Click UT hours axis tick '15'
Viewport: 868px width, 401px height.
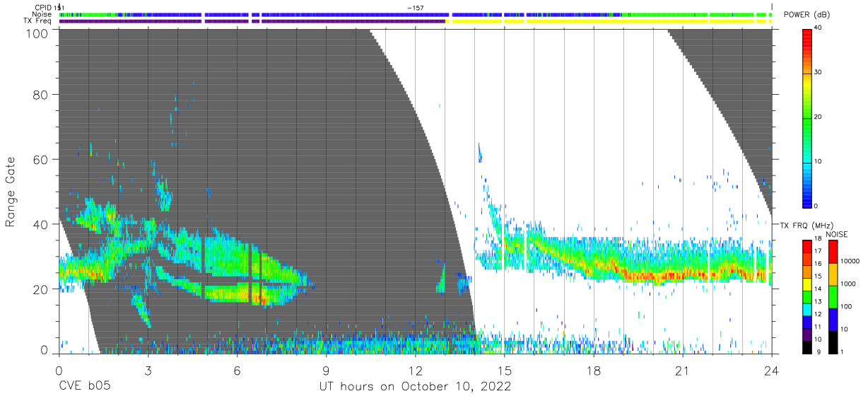coord(505,370)
